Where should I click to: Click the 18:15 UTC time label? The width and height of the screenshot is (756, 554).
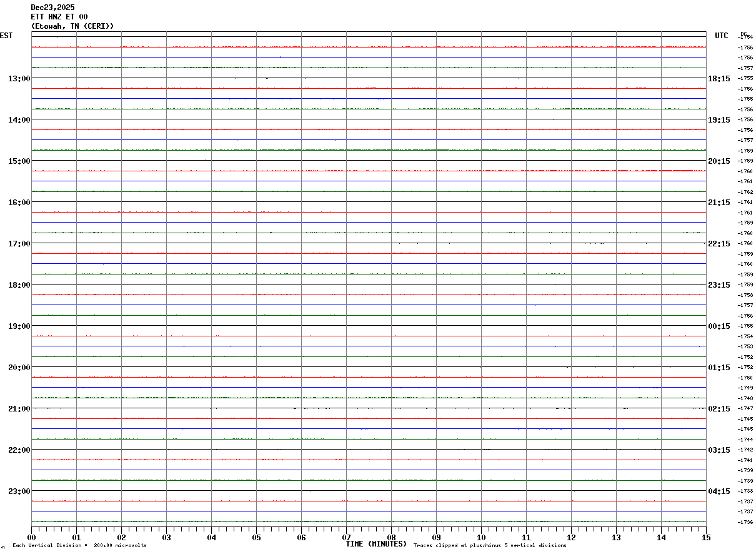[719, 78]
